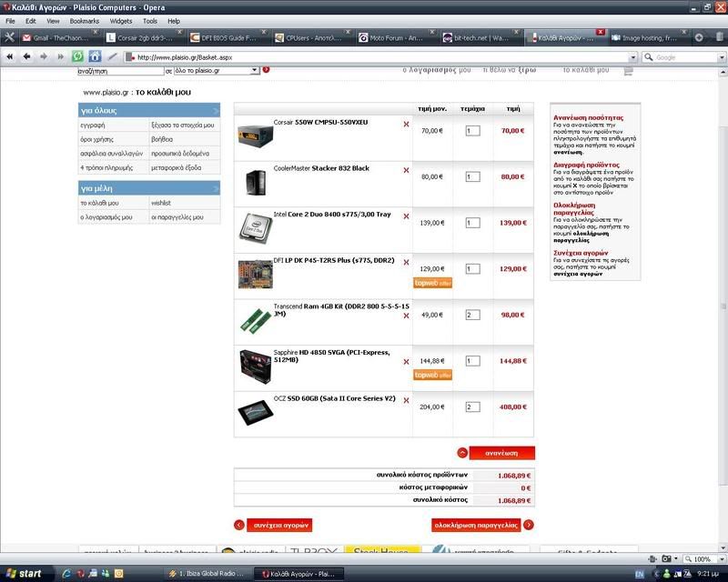The width and height of the screenshot is (728, 582).
Task: Click the Transcend Ram quantity field
Action: [x=472, y=316]
